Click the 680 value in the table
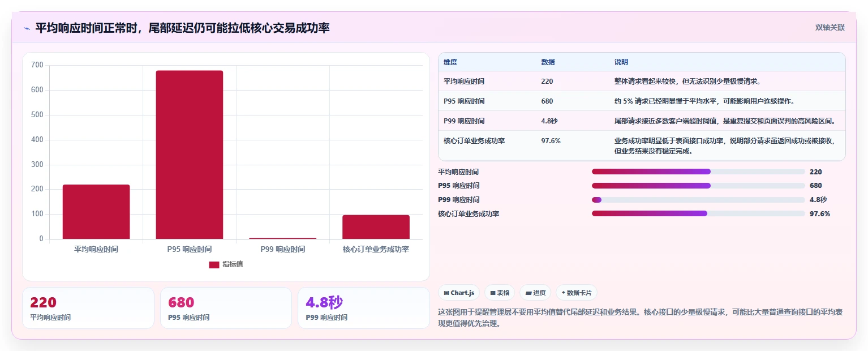This screenshot has height=351, width=868. coord(547,101)
